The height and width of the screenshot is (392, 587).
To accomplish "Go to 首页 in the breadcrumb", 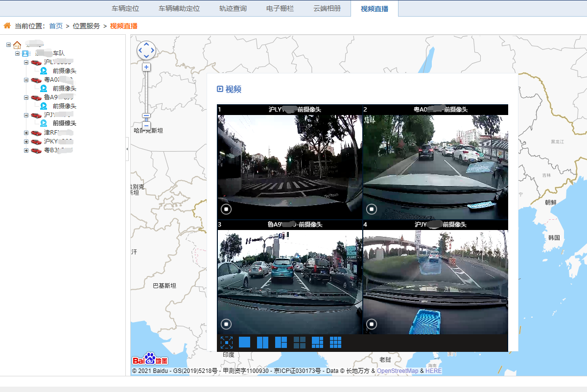I will click(56, 26).
